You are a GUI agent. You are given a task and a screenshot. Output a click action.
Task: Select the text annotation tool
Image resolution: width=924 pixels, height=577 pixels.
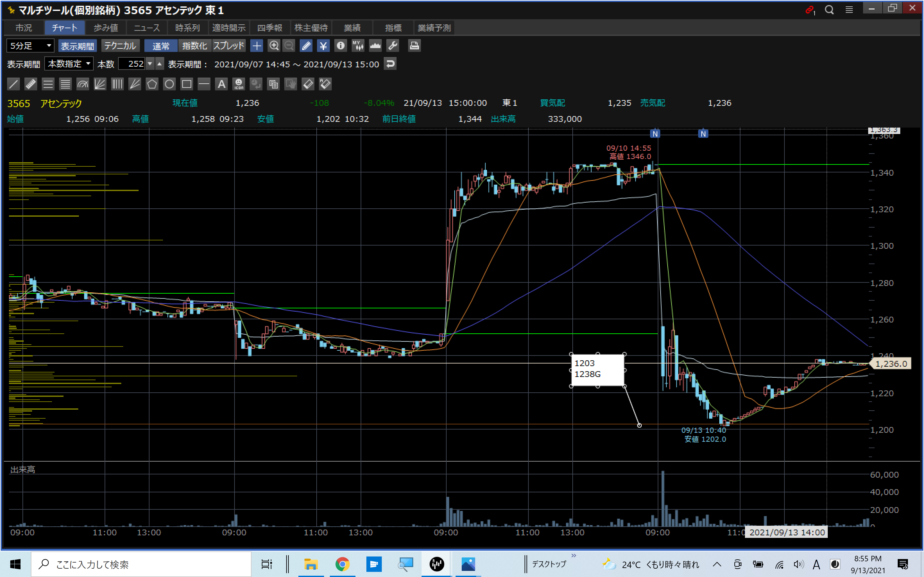pyautogui.click(x=221, y=84)
